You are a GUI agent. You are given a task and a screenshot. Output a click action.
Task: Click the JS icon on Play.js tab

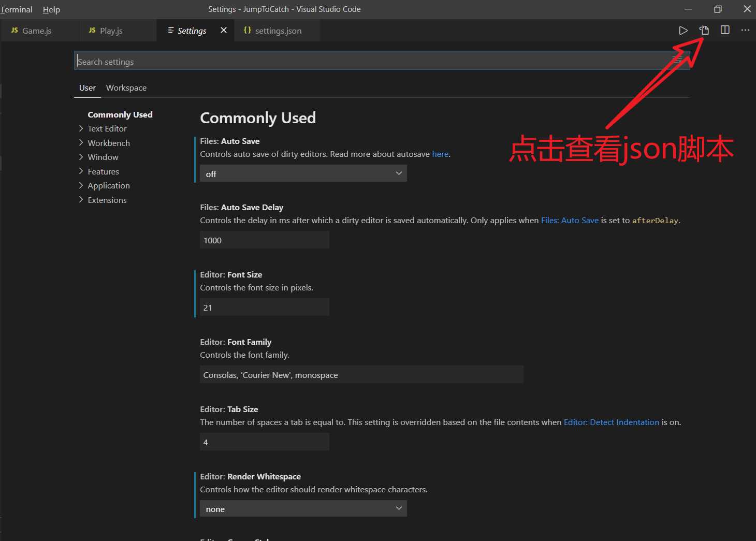click(x=92, y=31)
